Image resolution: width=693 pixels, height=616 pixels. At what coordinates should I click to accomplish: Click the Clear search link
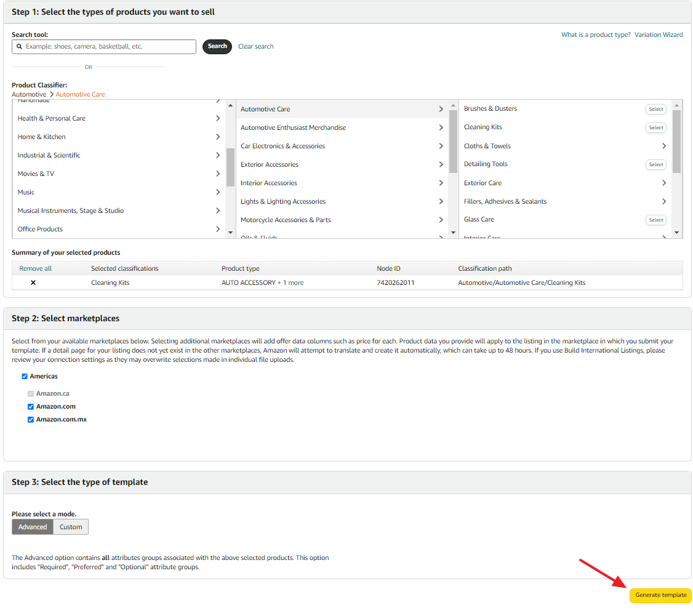255,46
